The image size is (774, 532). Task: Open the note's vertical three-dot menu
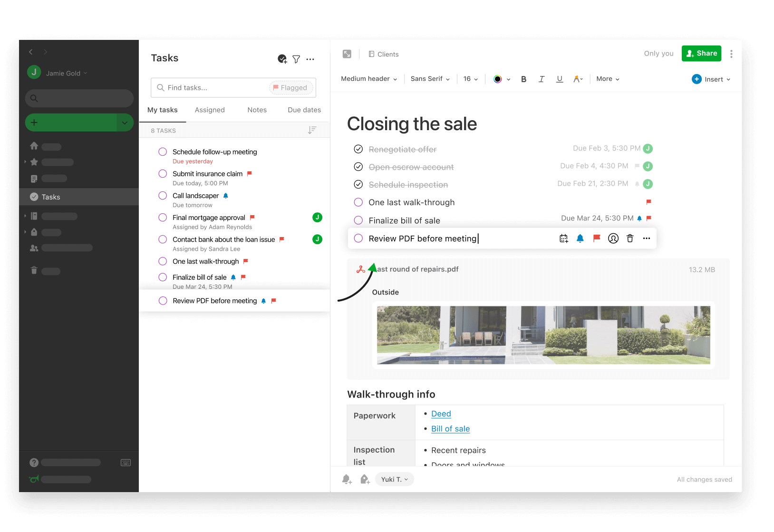click(x=731, y=54)
